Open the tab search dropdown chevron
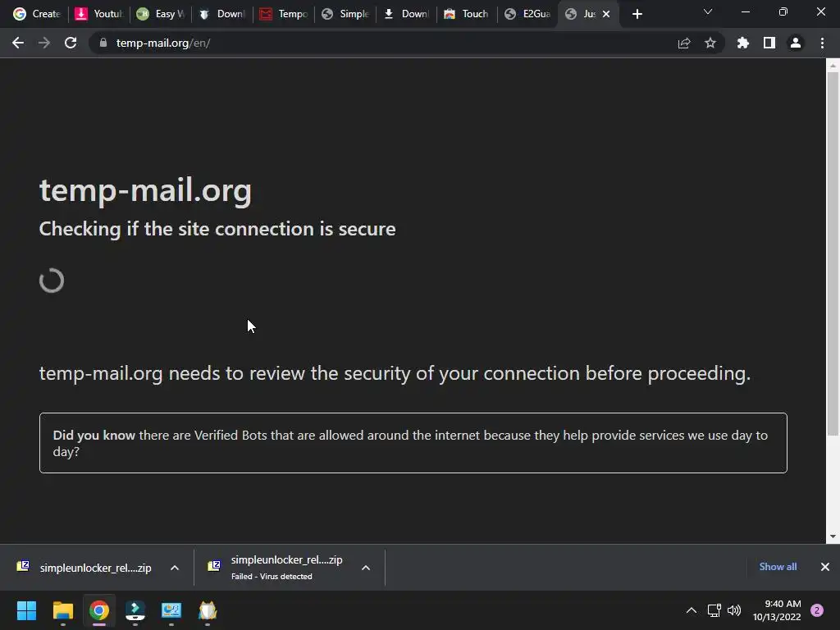The width and height of the screenshot is (840, 630). 708,11
